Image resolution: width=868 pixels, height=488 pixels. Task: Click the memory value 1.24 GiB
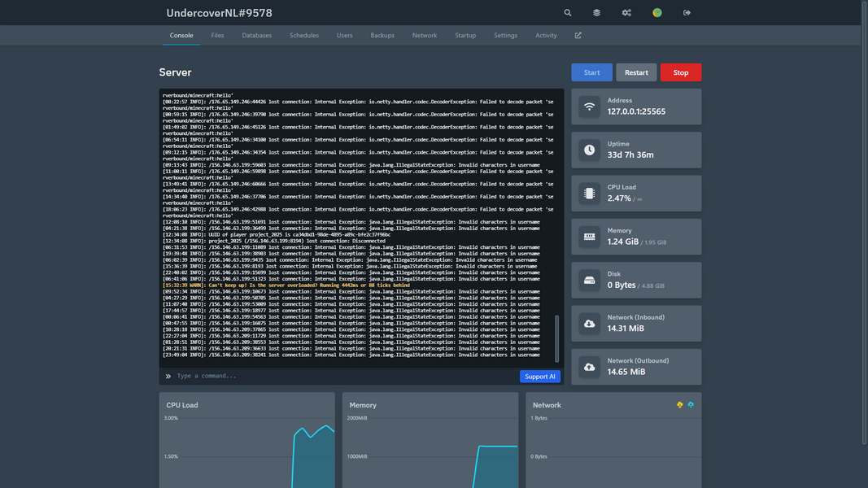[623, 242]
